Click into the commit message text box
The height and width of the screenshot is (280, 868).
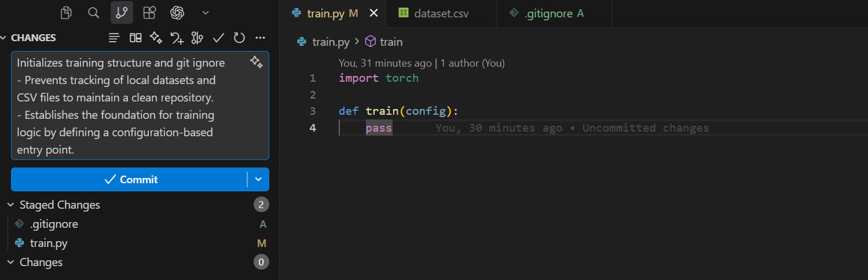[x=140, y=106]
